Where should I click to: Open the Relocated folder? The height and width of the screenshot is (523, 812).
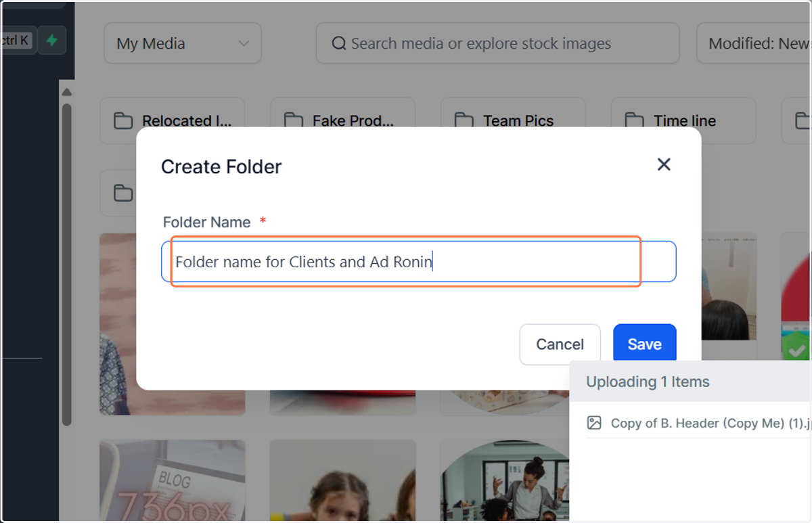point(172,120)
